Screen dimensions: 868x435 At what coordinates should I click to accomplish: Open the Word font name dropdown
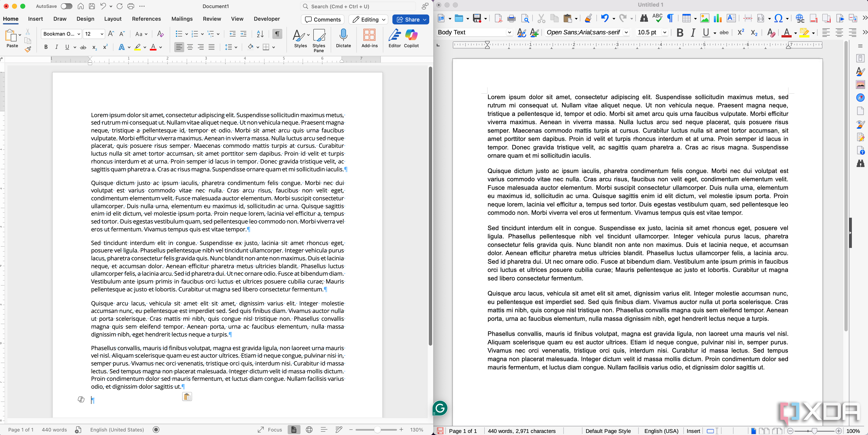tap(79, 34)
